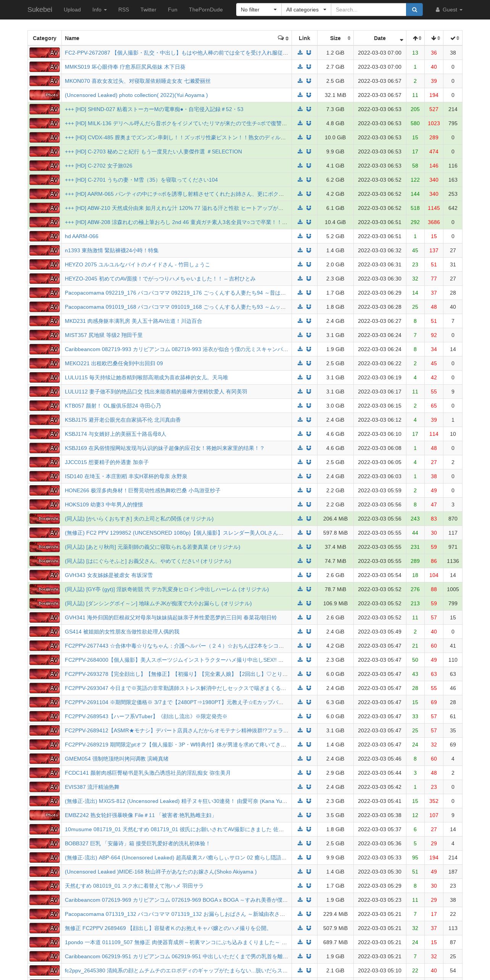Screen dimensions: 490x980
Task: Open magnet link for GS414 row
Action: click(x=309, y=632)
